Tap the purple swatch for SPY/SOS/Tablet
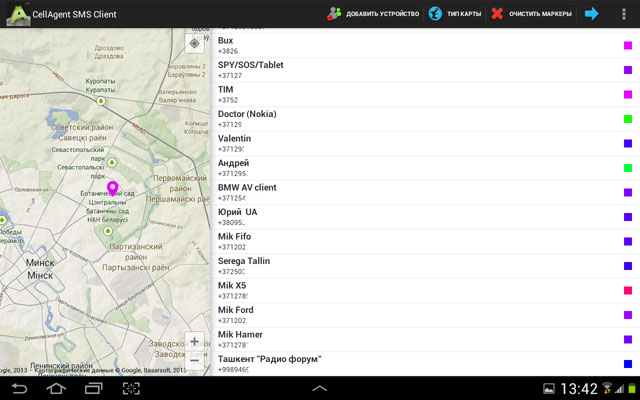640x400 pixels. (628, 70)
